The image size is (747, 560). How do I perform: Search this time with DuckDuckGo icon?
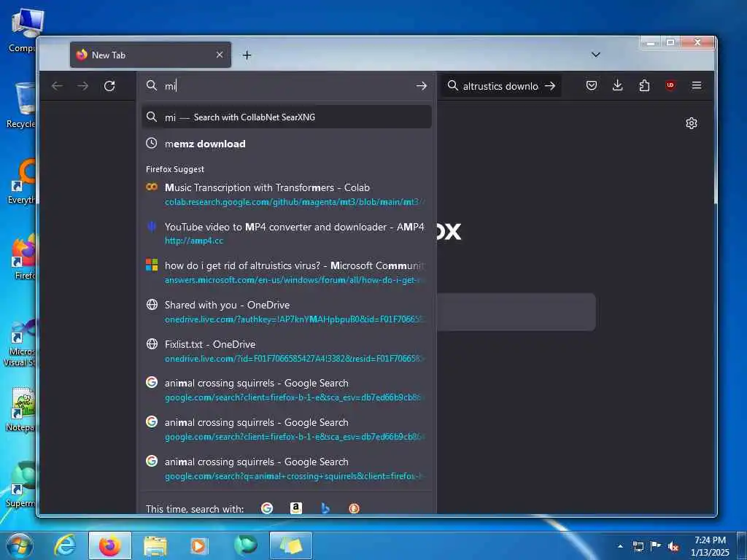tap(354, 508)
